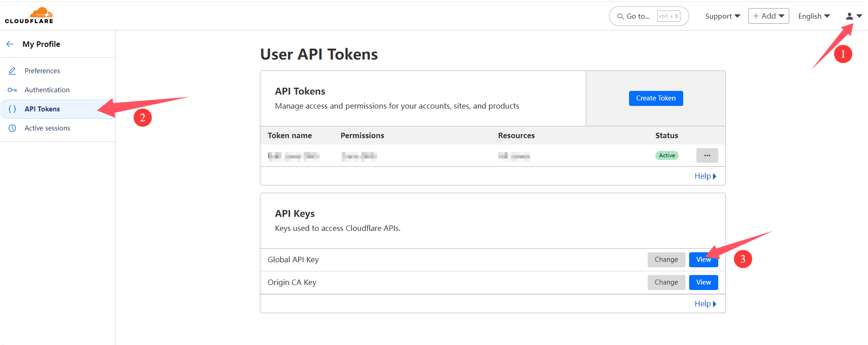Click the Create Token button
This screenshot has width=868, height=345.
(655, 98)
